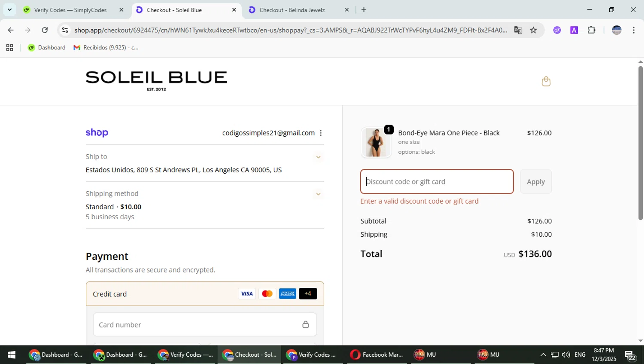Click the American Express icon
Viewport: 644px width, 364px height.
click(288, 294)
